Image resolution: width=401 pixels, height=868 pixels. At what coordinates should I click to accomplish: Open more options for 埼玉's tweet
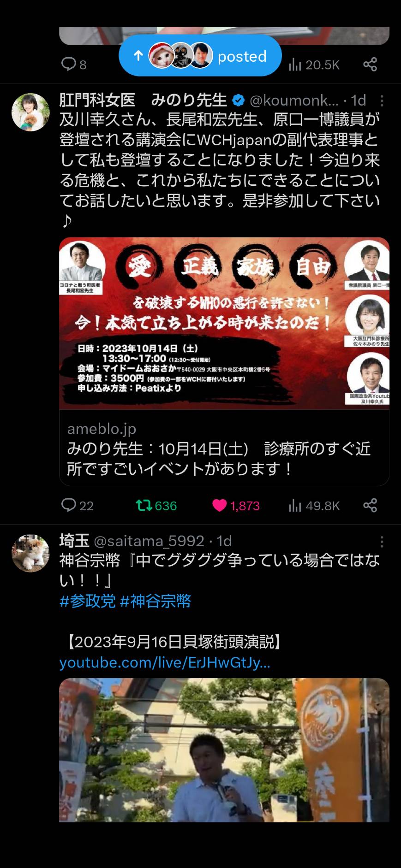pyautogui.click(x=382, y=541)
